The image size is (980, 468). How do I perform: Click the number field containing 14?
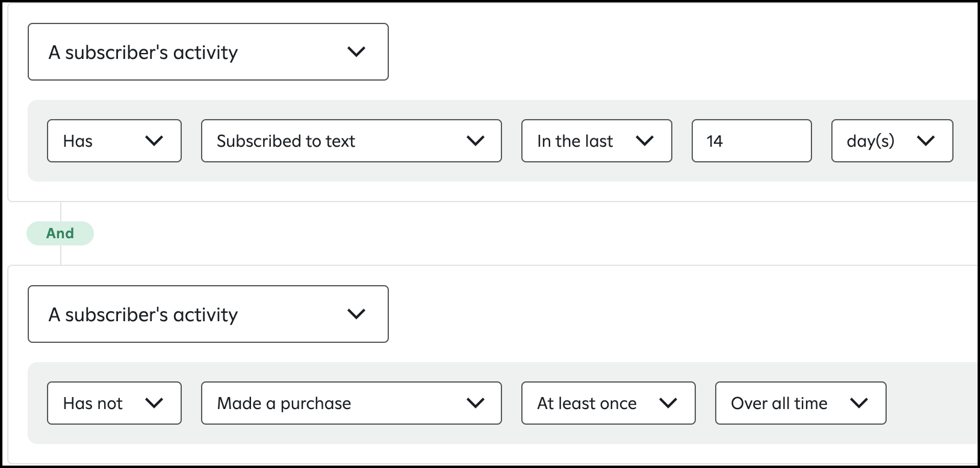[752, 141]
